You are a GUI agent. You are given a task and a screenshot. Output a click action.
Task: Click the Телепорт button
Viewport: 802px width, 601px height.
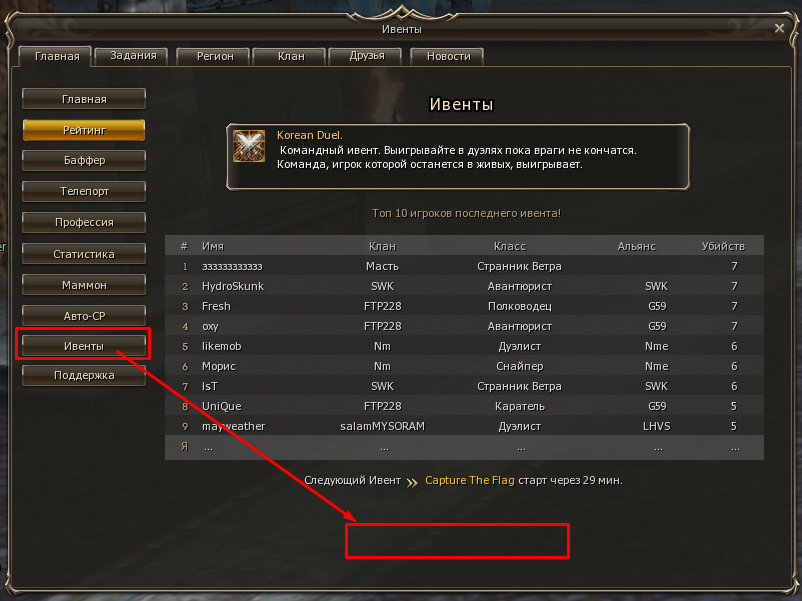84,191
